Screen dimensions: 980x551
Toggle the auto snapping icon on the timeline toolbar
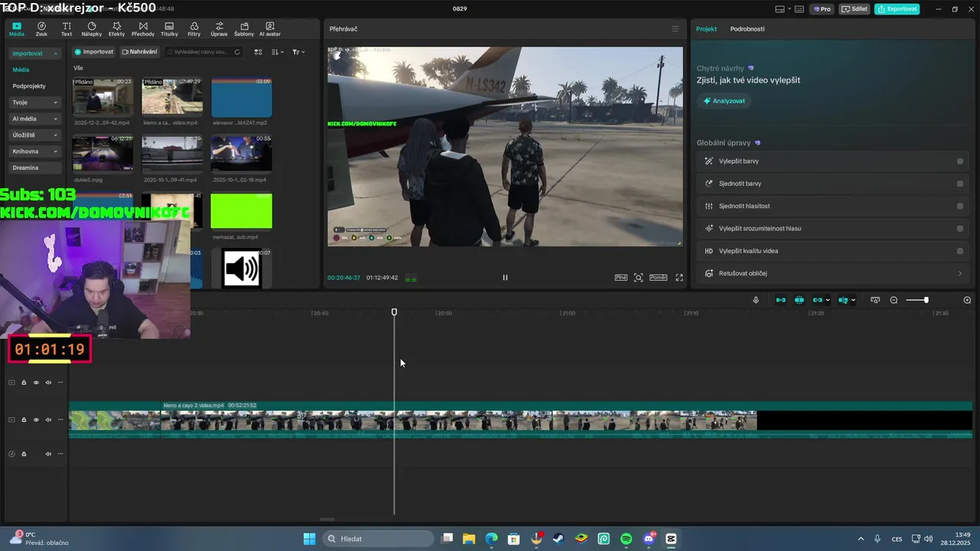click(799, 300)
